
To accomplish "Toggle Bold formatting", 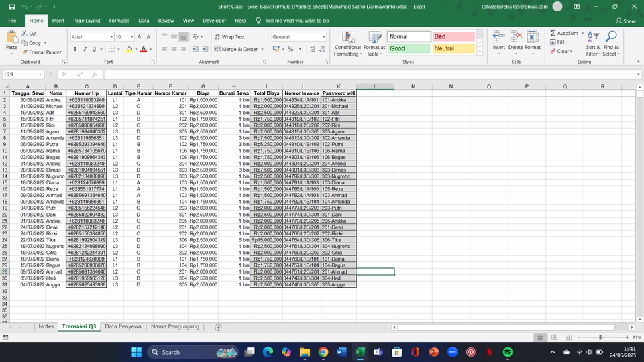I will click(75, 49).
